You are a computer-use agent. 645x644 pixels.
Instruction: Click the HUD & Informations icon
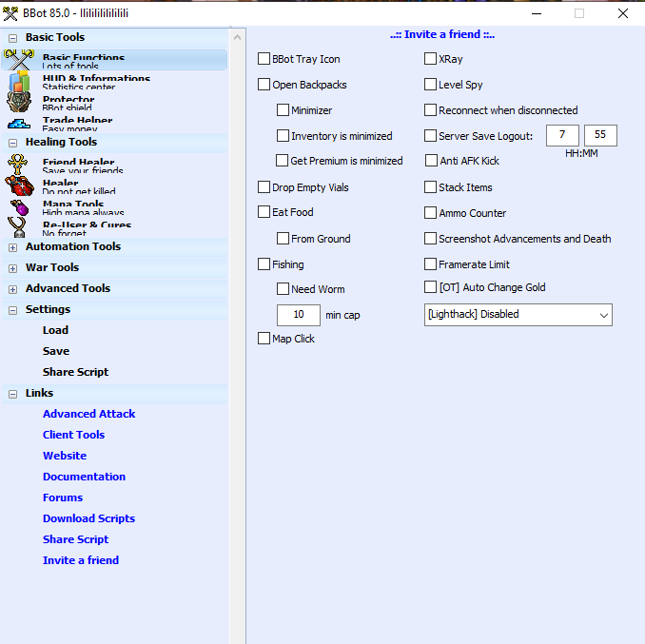pos(20,82)
